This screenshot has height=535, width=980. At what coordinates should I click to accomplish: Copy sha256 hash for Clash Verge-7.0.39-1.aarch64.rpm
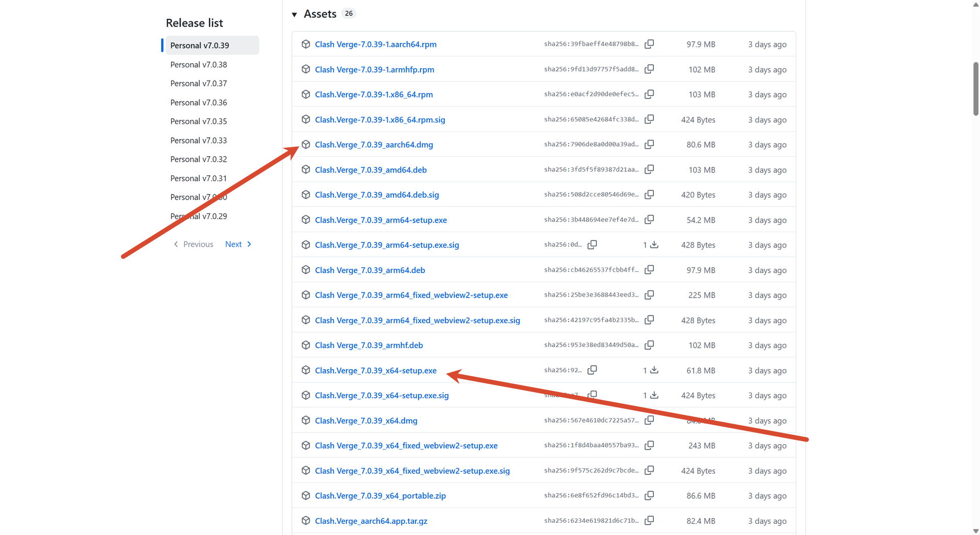[x=649, y=44]
